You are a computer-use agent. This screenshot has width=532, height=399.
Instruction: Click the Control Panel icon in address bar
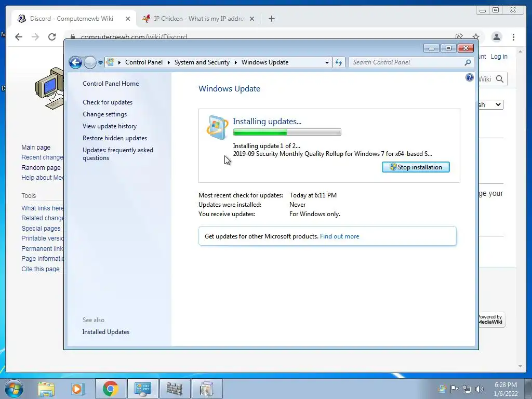coord(110,62)
